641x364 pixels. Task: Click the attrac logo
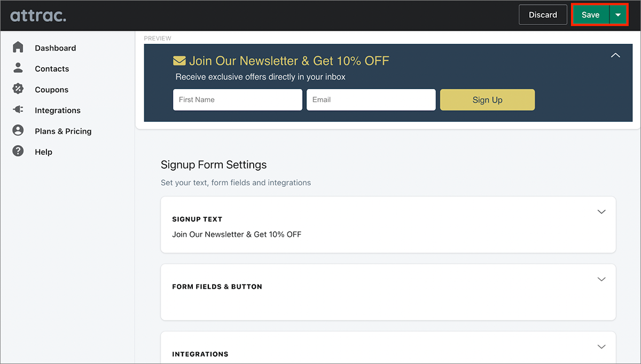point(37,15)
